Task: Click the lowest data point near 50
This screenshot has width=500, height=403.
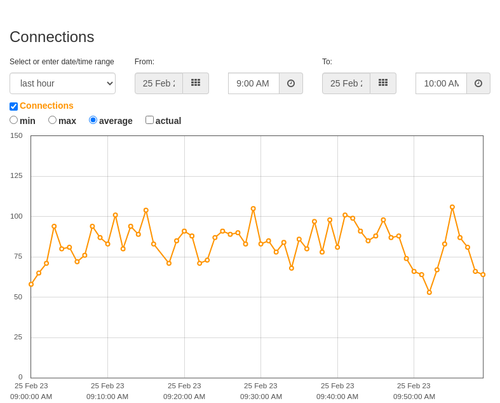Action: [429, 292]
